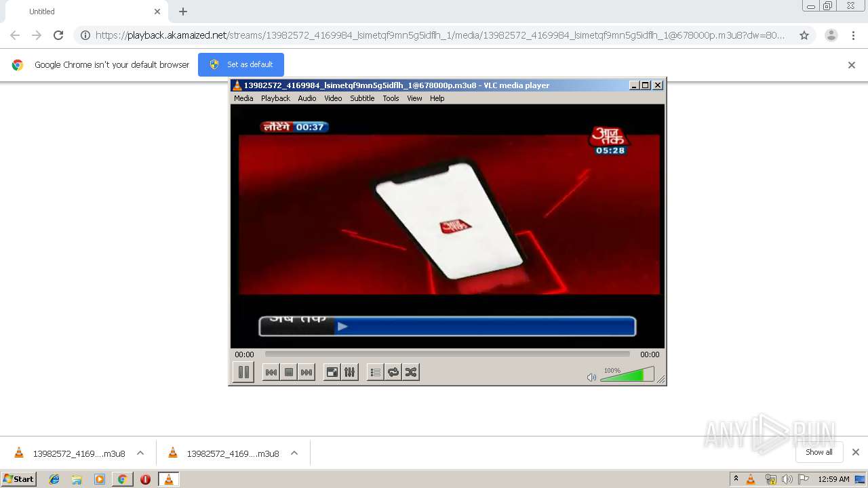This screenshot has height=488, width=868.
Task: Close the downloads bar
Action: click(x=856, y=452)
